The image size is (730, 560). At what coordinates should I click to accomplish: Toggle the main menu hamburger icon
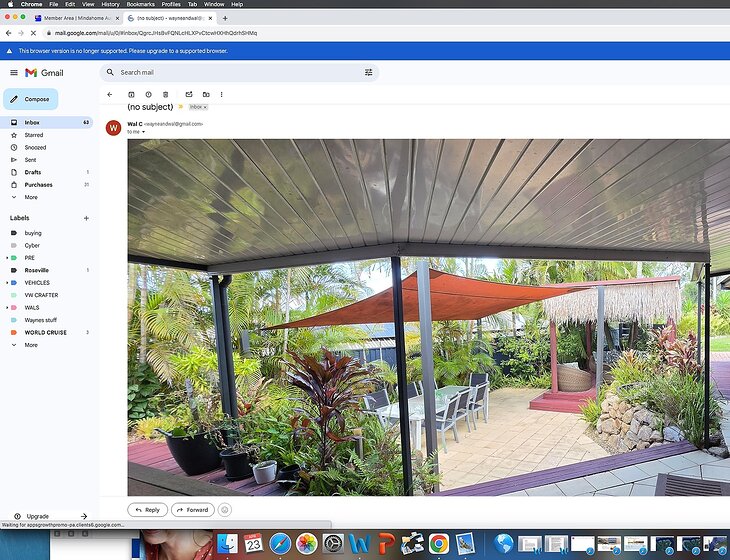(x=13, y=73)
